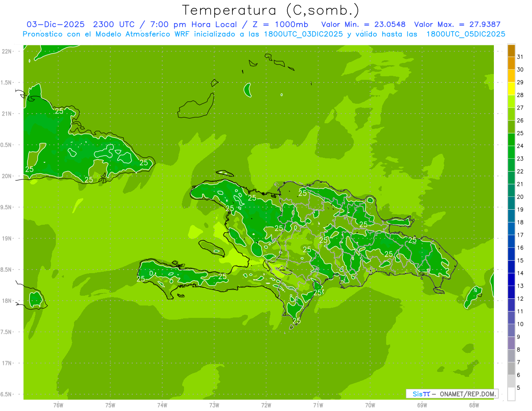Click the 18N latitude axis label
532x411 pixels.
coord(8,301)
